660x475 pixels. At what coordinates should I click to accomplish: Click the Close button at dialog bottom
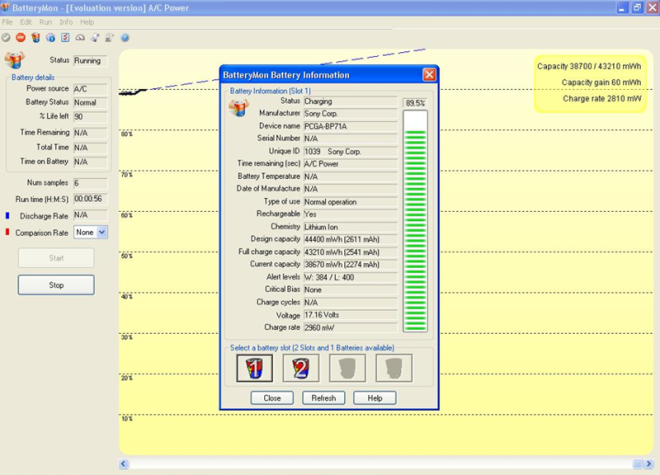click(x=272, y=398)
